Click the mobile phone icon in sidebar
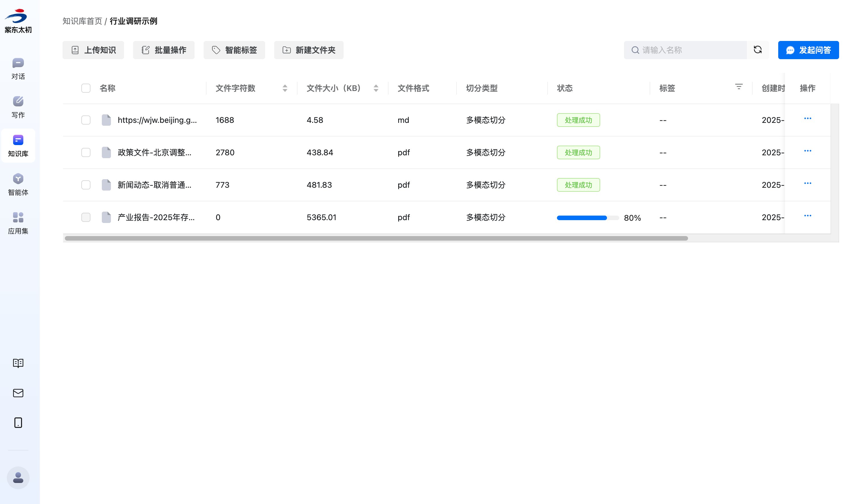Image resolution: width=859 pixels, height=504 pixels. [18, 423]
